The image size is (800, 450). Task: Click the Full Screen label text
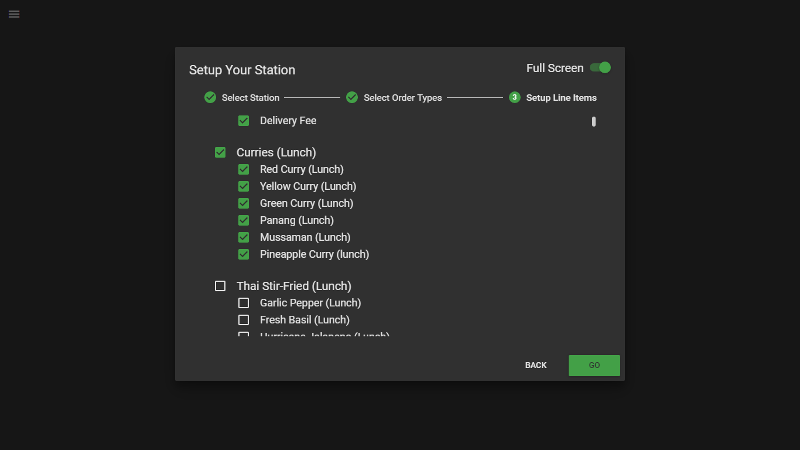pos(555,68)
